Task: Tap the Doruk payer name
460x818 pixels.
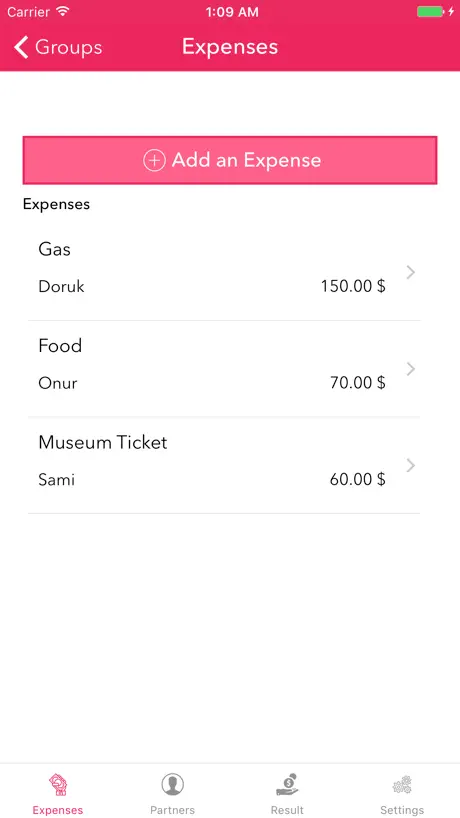Action: point(61,286)
